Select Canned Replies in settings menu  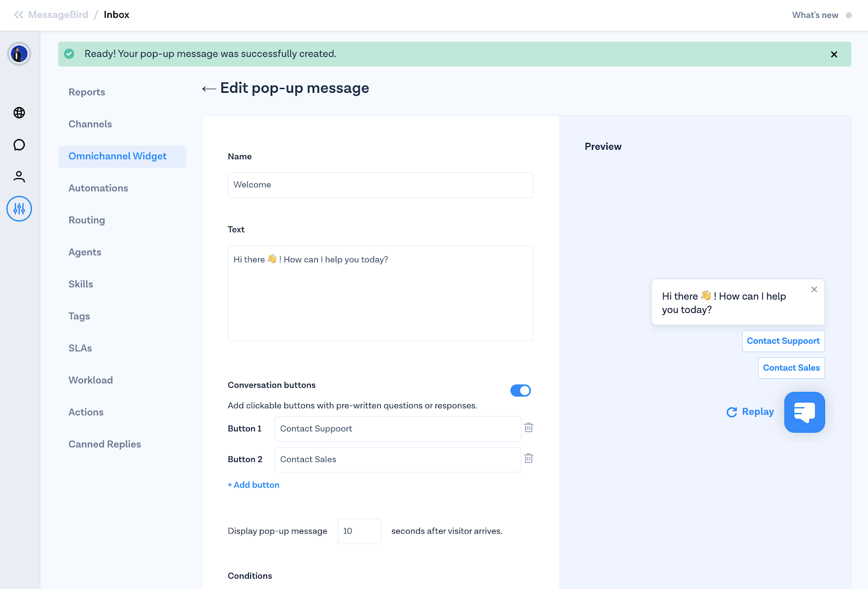105,445
